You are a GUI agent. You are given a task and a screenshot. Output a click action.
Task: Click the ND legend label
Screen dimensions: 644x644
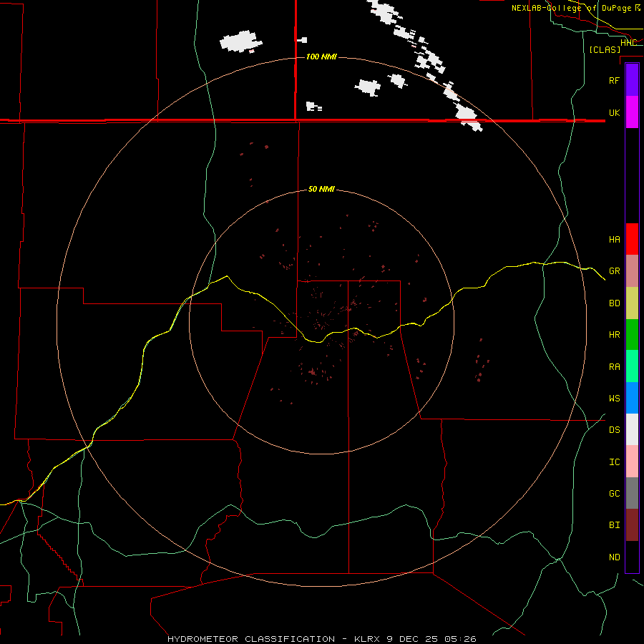(614, 557)
